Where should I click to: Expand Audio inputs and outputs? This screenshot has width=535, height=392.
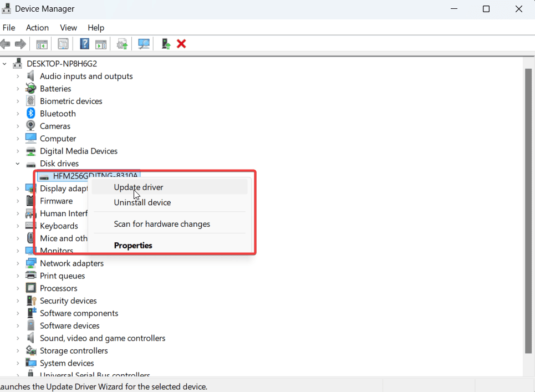point(18,77)
